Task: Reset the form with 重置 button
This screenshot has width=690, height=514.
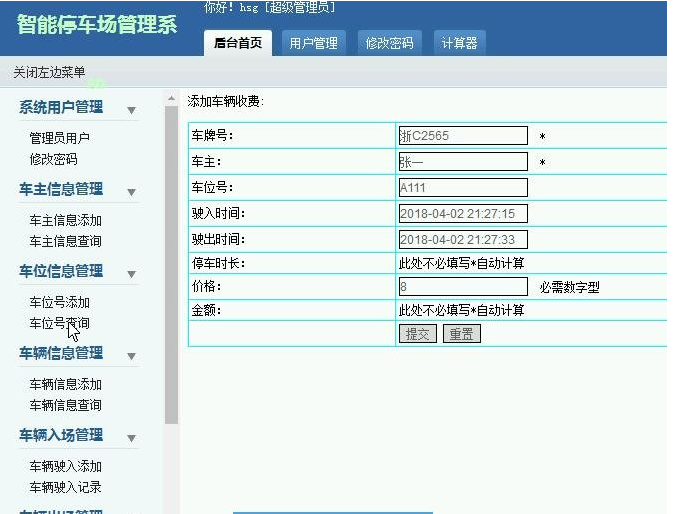Action: (x=462, y=334)
